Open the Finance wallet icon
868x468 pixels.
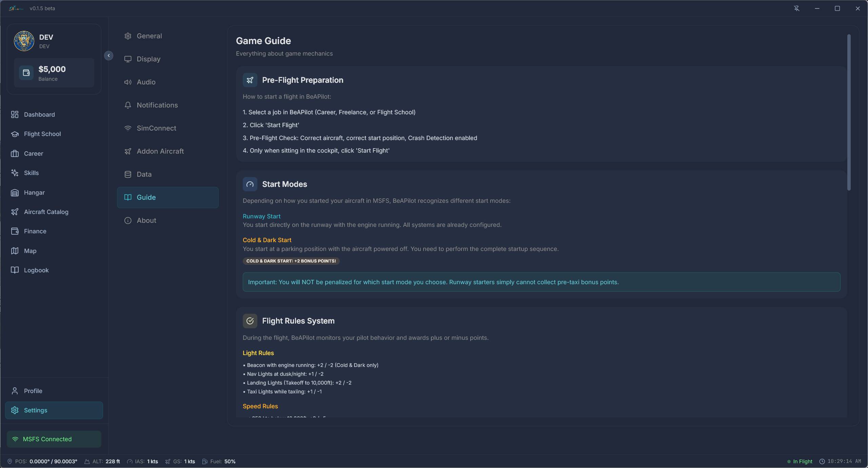pyautogui.click(x=15, y=231)
